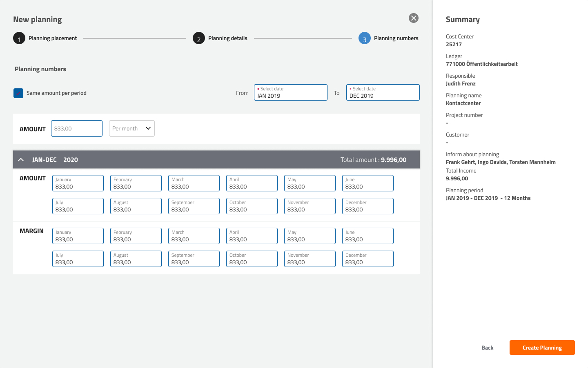588x368 pixels.
Task: Edit the June margin field
Action: click(367, 236)
